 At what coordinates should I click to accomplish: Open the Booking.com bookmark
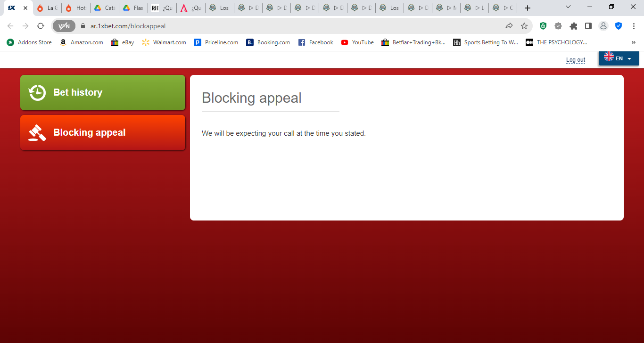(268, 42)
